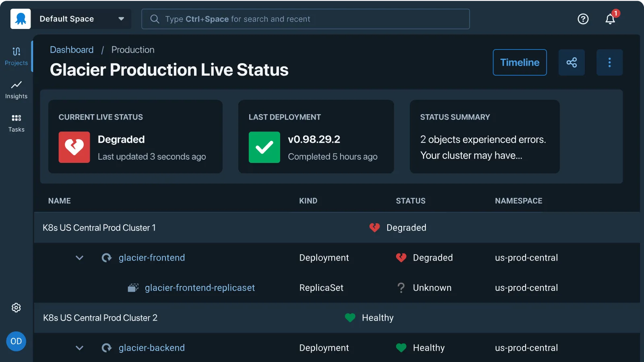Viewport: 644px width, 362px height.
Task: Open the Default Space dropdown
Action: 81,19
